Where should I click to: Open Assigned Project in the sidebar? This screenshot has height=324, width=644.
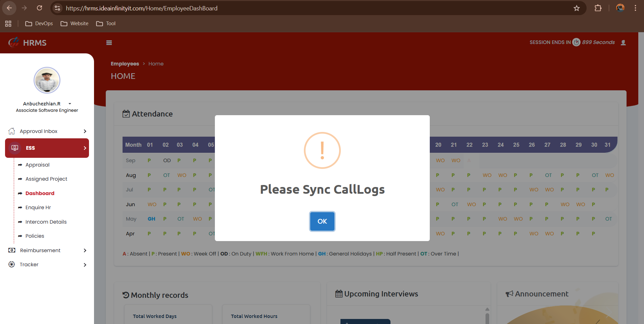(46, 179)
